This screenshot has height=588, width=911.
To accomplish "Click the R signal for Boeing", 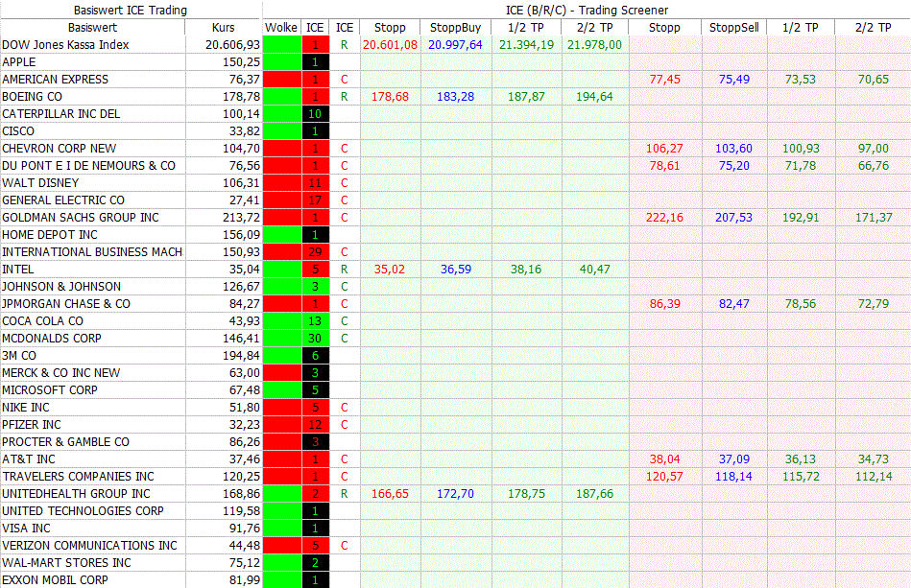I will coord(345,96).
